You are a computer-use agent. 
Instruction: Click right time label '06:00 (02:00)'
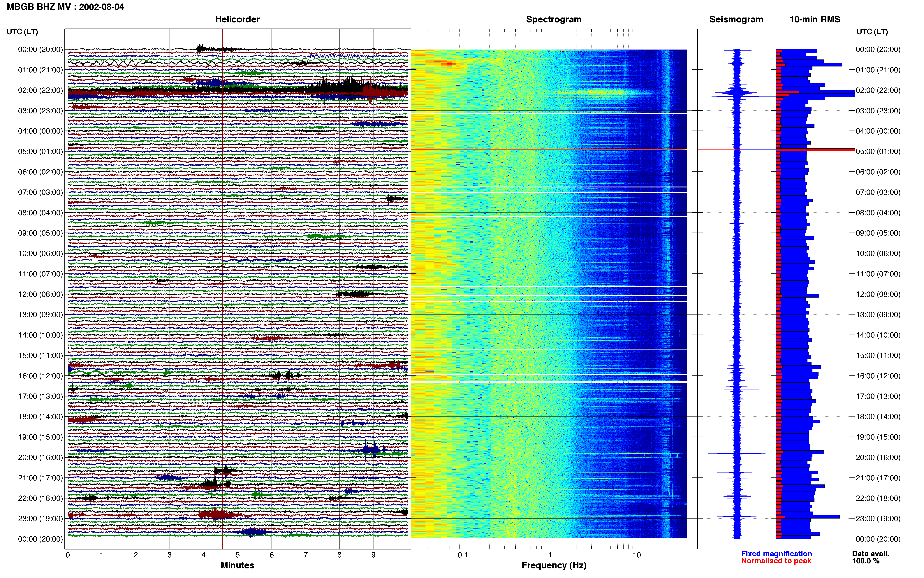coord(878,172)
